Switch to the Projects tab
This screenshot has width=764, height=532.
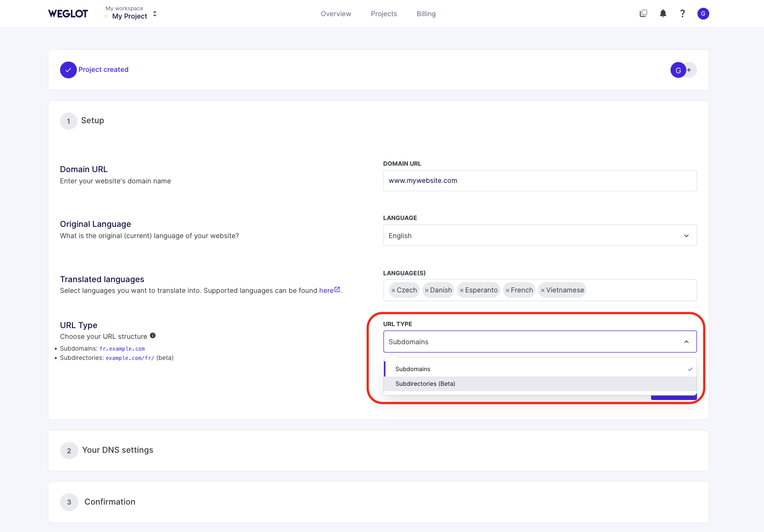384,13
